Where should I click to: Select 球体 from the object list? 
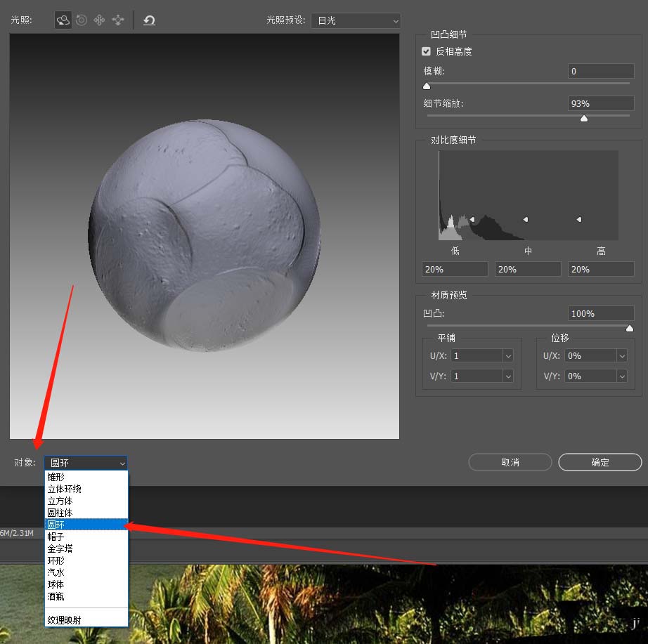pos(56,584)
